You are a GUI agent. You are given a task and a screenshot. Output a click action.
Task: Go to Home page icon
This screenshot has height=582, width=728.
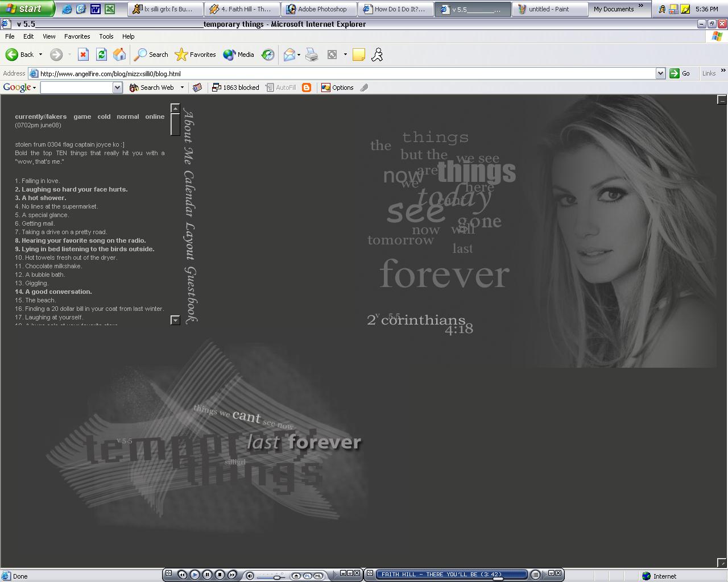119,55
